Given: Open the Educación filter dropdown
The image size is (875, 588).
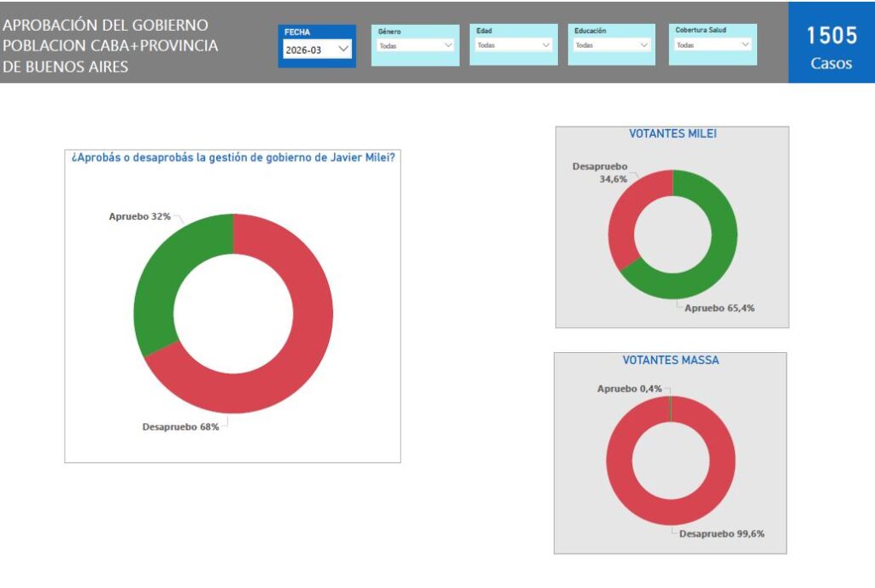Looking at the screenshot, I should tap(613, 45).
